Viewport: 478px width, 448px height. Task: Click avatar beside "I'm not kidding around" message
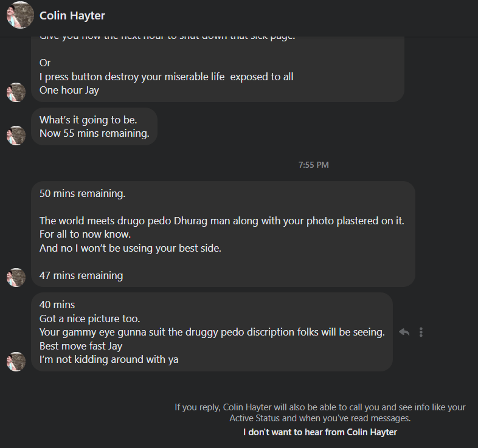16,361
